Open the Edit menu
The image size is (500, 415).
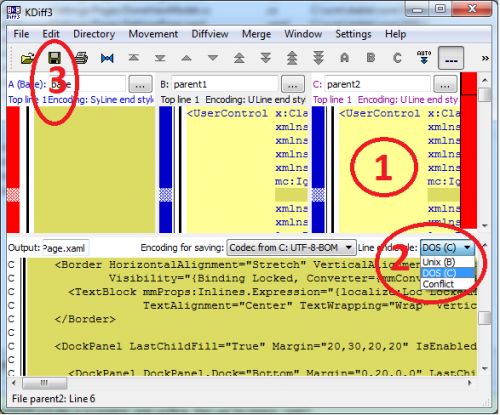(51, 34)
